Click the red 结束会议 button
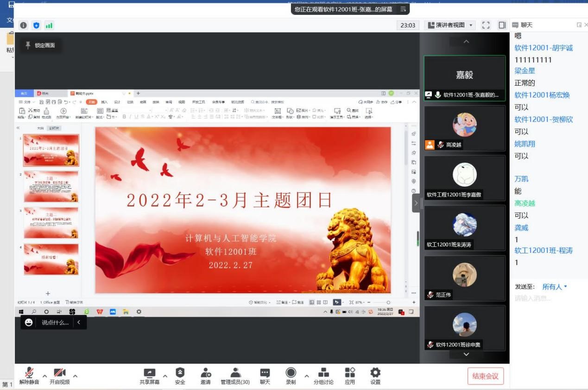The image size is (588, 390). (x=485, y=376)
